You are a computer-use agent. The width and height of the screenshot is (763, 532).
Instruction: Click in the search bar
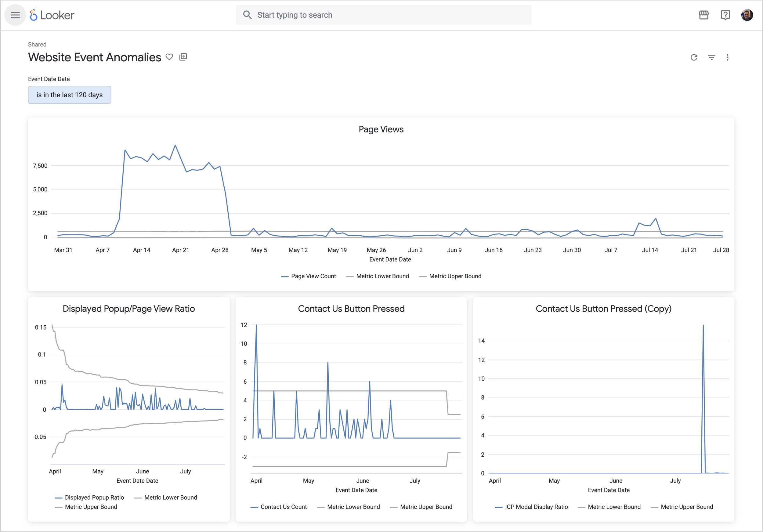(x=383, y=15)
